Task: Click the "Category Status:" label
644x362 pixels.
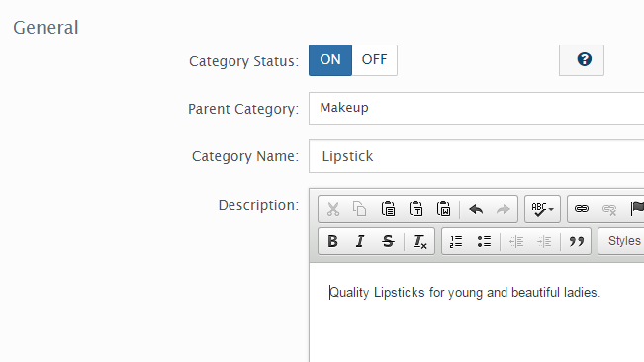Action: point(244,61)
